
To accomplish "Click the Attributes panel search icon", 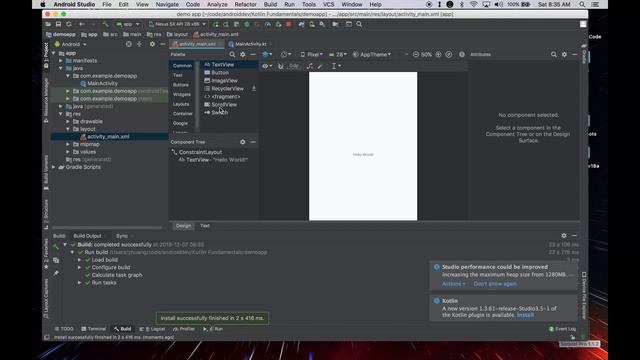I will pos(553,54).
